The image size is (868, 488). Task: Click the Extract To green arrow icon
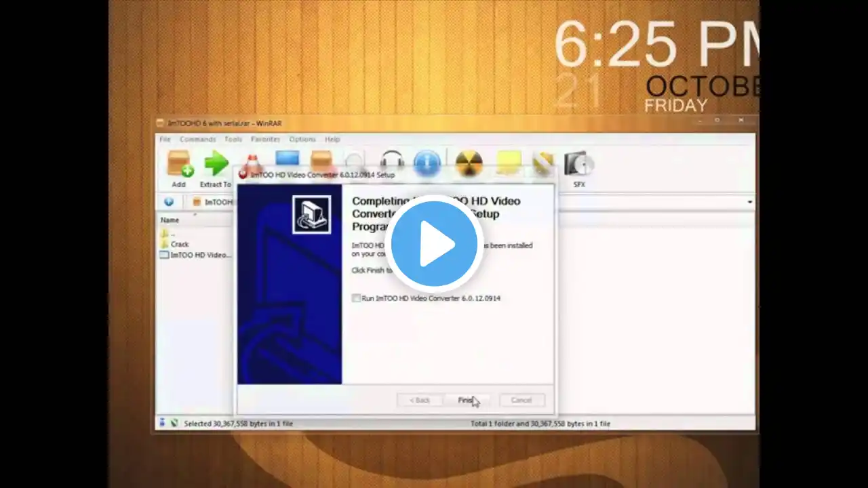point(216,164)
